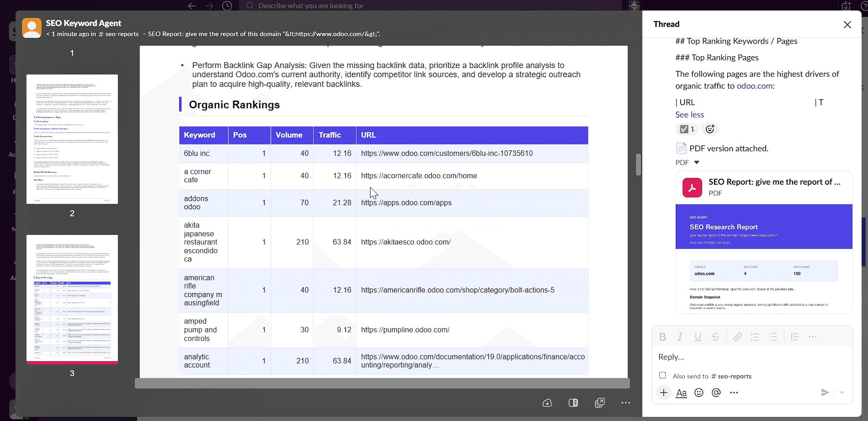Click the apps.odoo.com/apps URL

(x=406, y=203)
